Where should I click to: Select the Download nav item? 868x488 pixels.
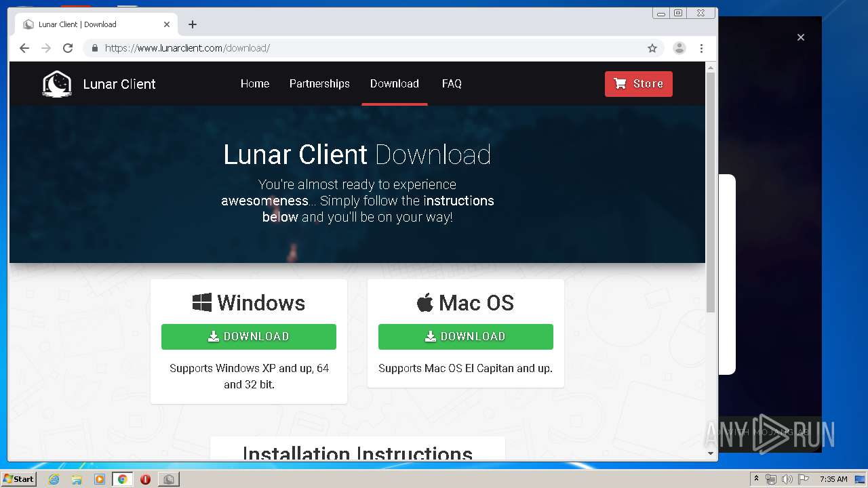tap(395, 84)
